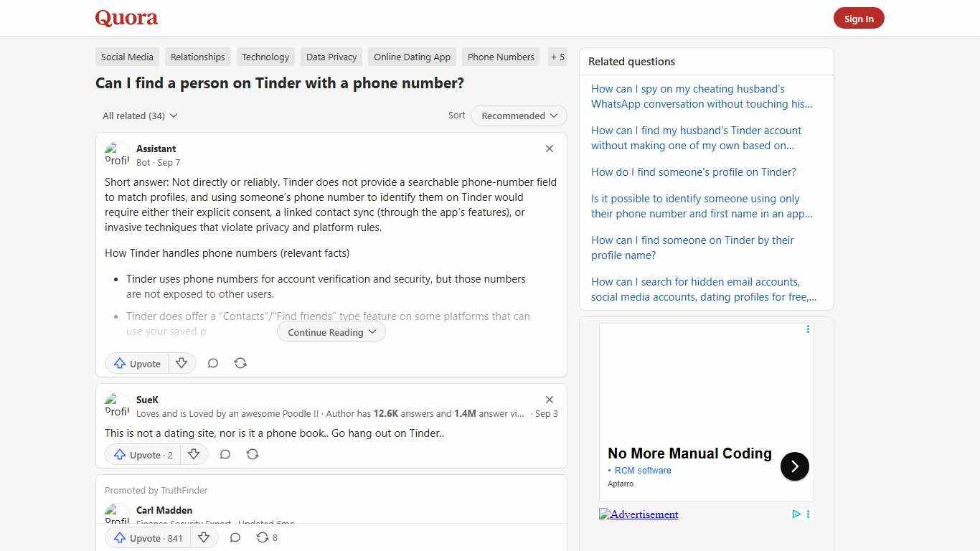Click the AdChoices icon on the advertisement
980x551 pixels.
[796, 514]
